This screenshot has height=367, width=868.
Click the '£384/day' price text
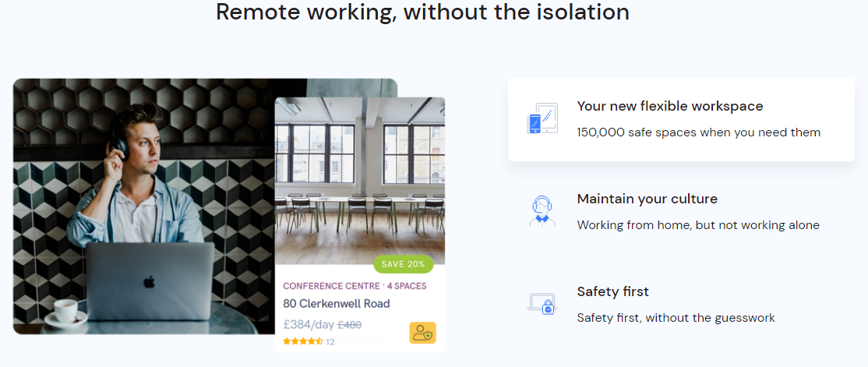[309, 324]
